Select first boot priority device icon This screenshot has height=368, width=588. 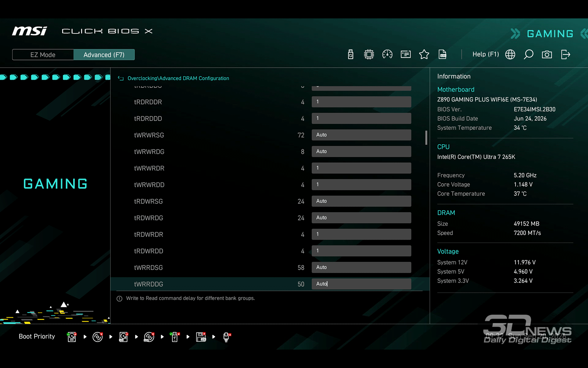click(72, 337)
